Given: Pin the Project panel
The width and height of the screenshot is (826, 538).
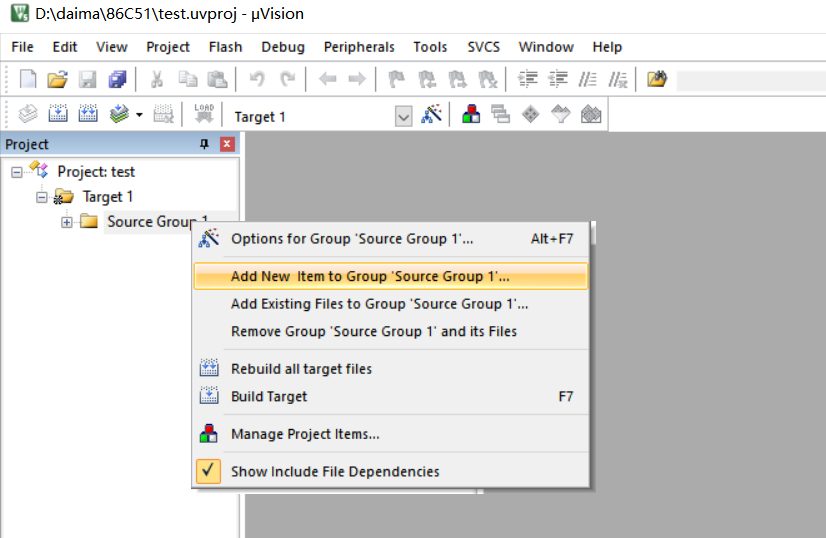Looking at the screenshot, I should pyautogui.click(x=204, y=144).
